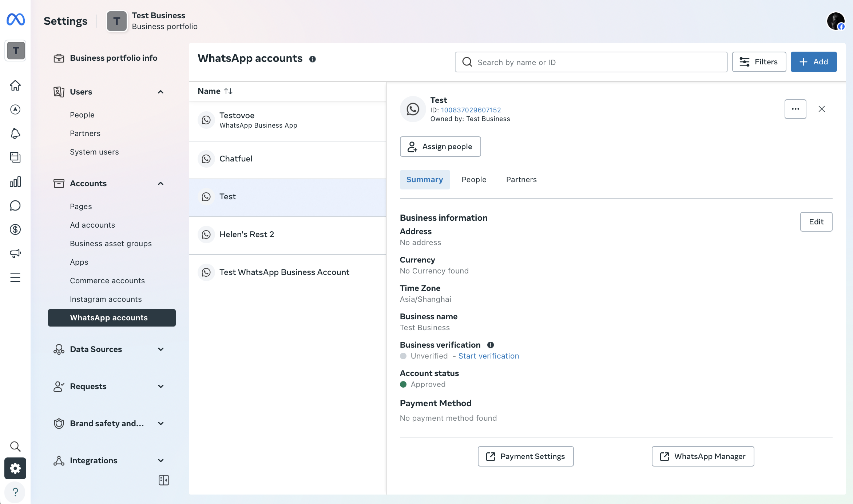Open the billing dollar sign icon
This screenshot has height=504, width=853.
(15, 229)
